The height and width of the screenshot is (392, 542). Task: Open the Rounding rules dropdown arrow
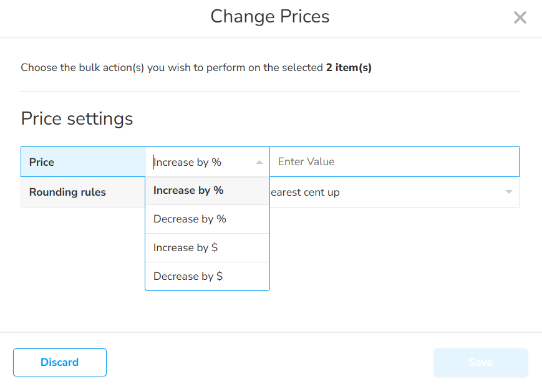pyautogui.click(x=509, y=192)
